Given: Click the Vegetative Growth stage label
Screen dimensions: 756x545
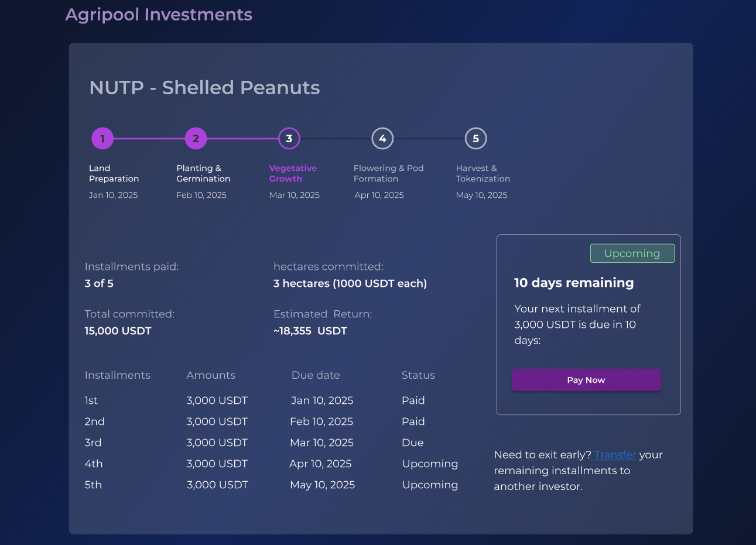Looking at the screenshot, I should point(293,173).
